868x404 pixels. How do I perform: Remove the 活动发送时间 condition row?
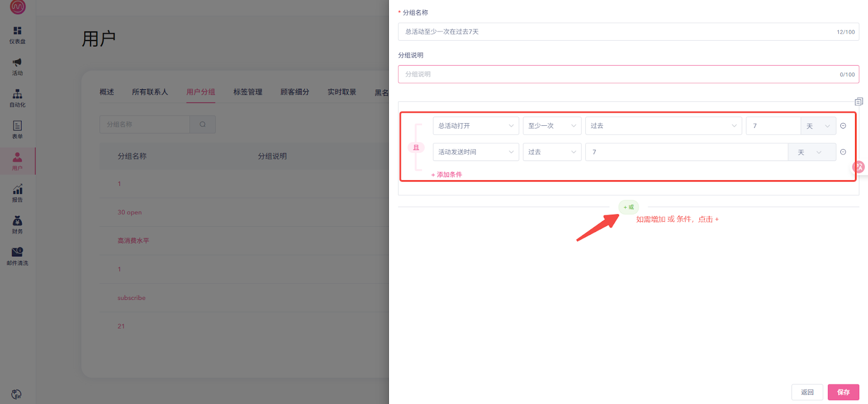click(x=843, y=152)
